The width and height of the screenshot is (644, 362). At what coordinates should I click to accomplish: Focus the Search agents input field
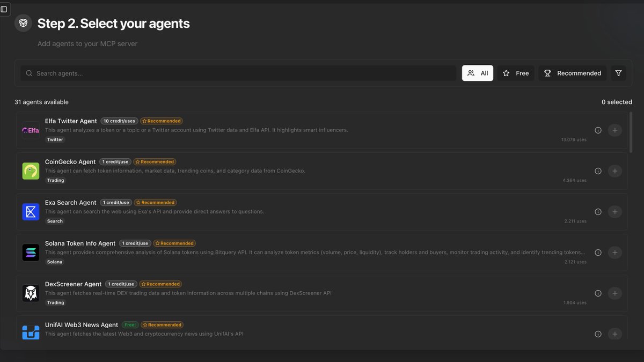pyautogui.click(x=238, y=73)
